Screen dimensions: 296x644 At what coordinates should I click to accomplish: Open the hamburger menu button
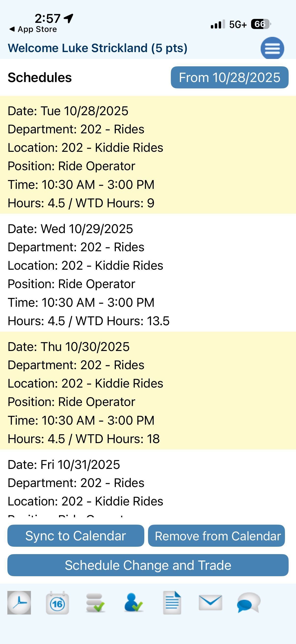coord(272,48)
